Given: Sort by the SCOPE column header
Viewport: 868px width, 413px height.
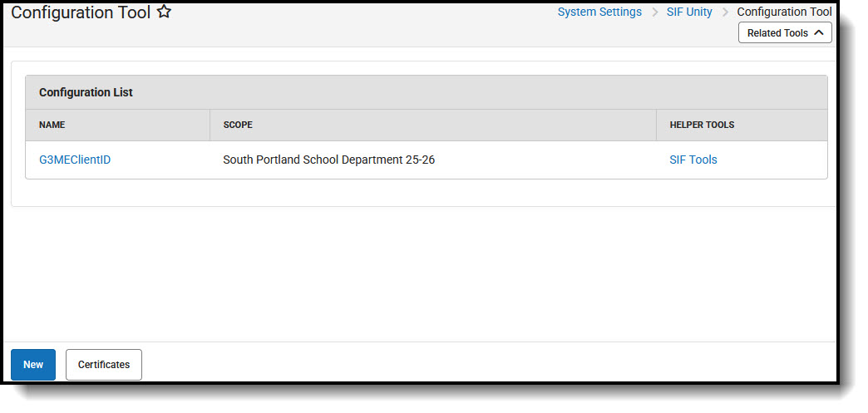Looking at the screenshot, I should pos(238,125).
